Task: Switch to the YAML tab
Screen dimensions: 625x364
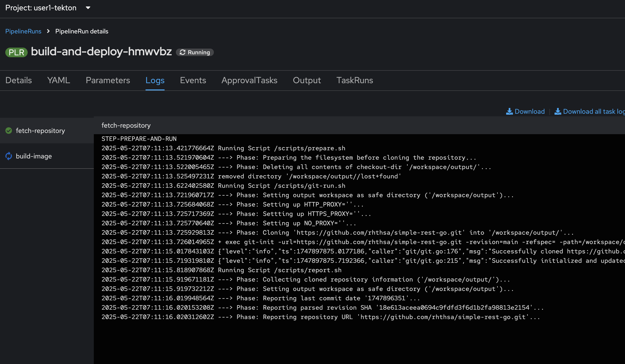Action: coord(58,80)
